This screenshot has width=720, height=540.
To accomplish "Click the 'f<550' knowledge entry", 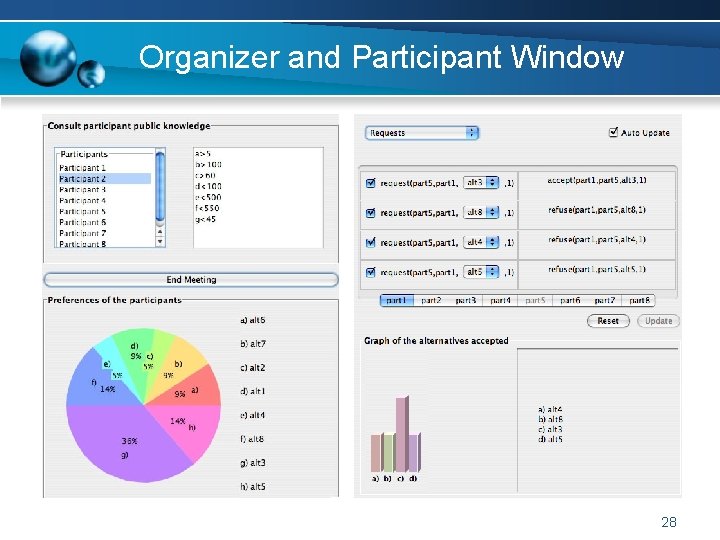I will (x=207, y=208).
